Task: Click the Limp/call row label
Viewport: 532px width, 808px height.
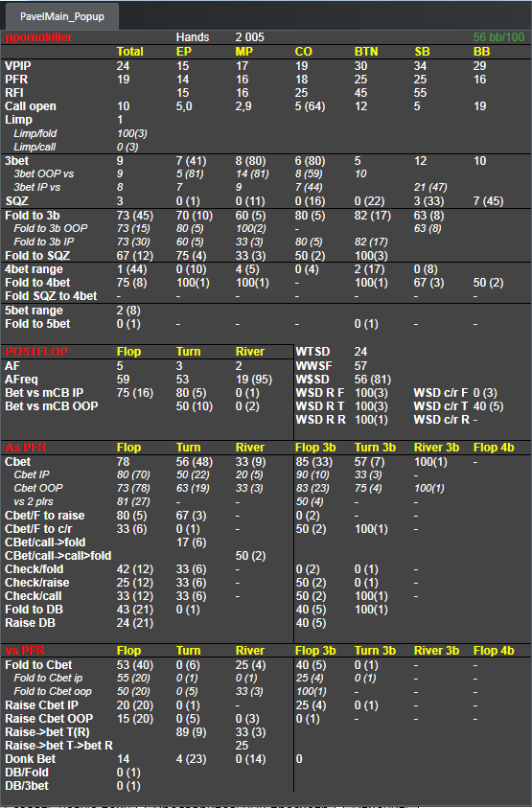Action: pos(35,147)
